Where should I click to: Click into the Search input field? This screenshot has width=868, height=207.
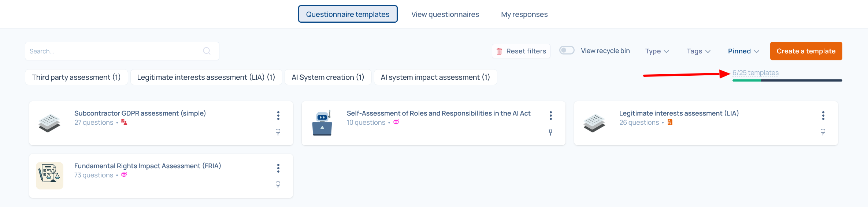coord(114,51)
